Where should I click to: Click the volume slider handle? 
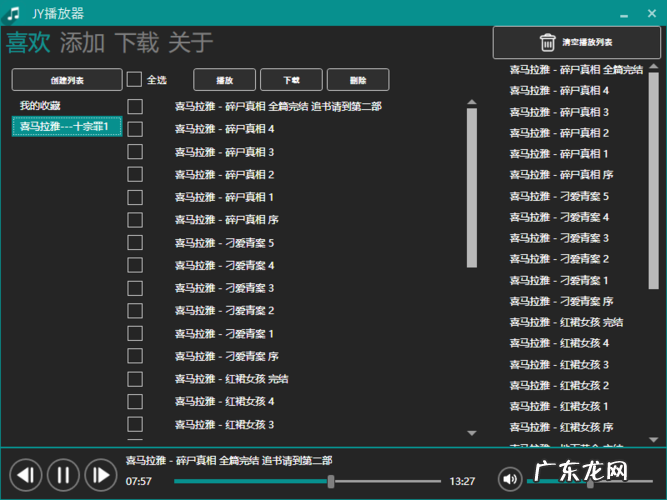point(590,483)
